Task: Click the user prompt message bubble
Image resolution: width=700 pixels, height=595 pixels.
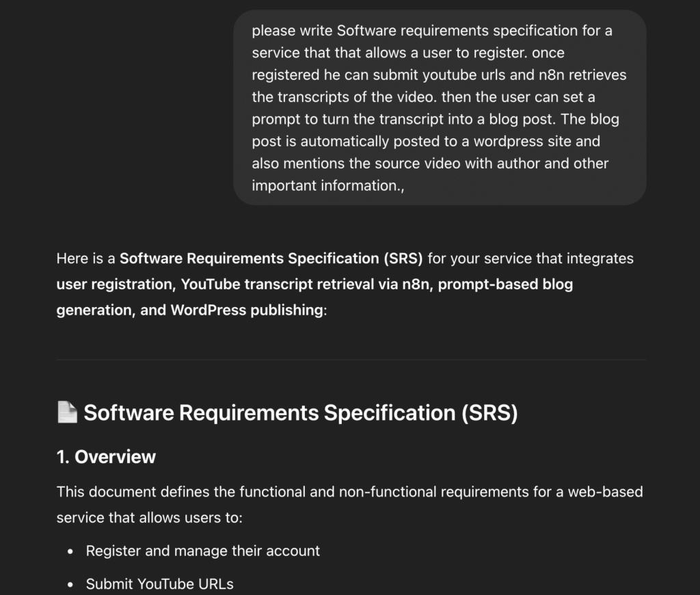Action: click(x=440, y=107)
